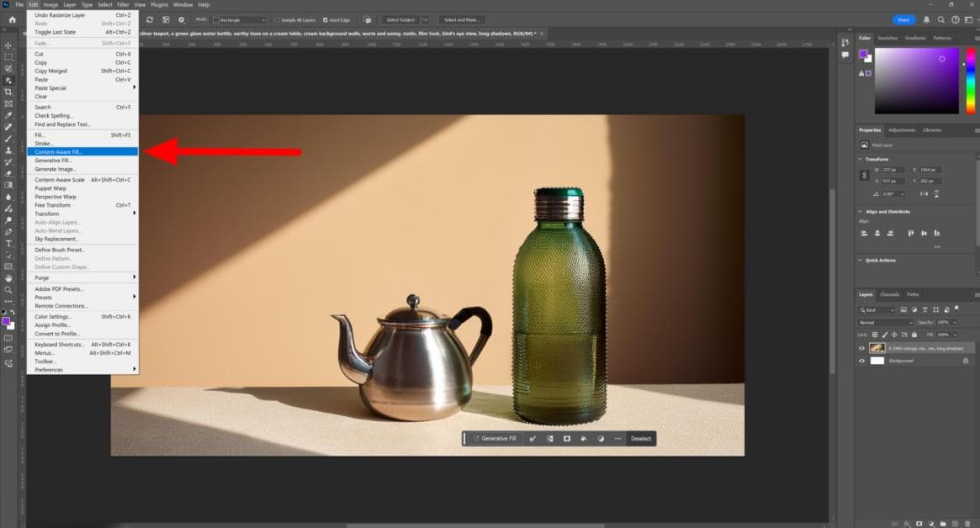Image resolution: width=980 pixels, height=528 pixels.
Task: Toggle the Sample All Layers checkbox
Action: (277, 20)
